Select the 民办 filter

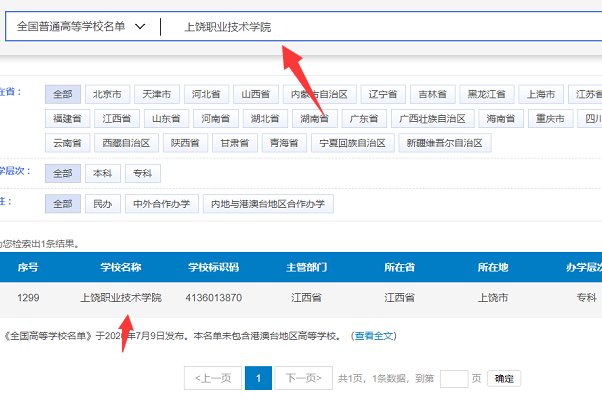[103, 204]
